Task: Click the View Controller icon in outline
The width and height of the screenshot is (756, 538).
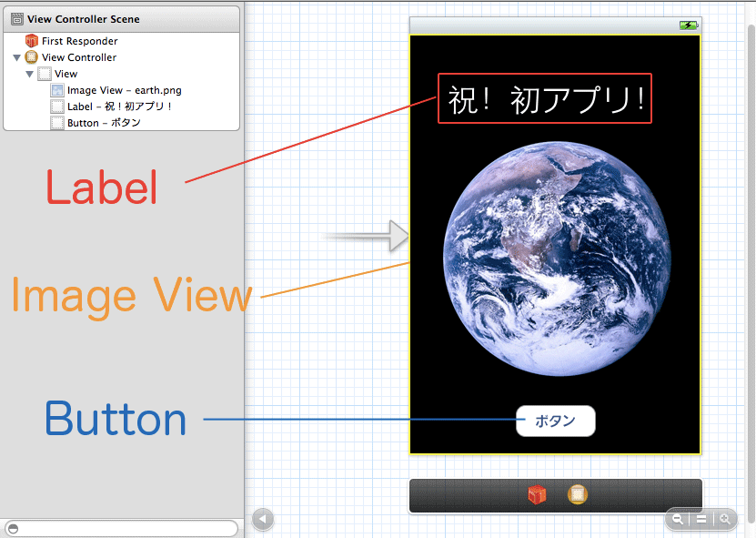Action: point(32,57)
